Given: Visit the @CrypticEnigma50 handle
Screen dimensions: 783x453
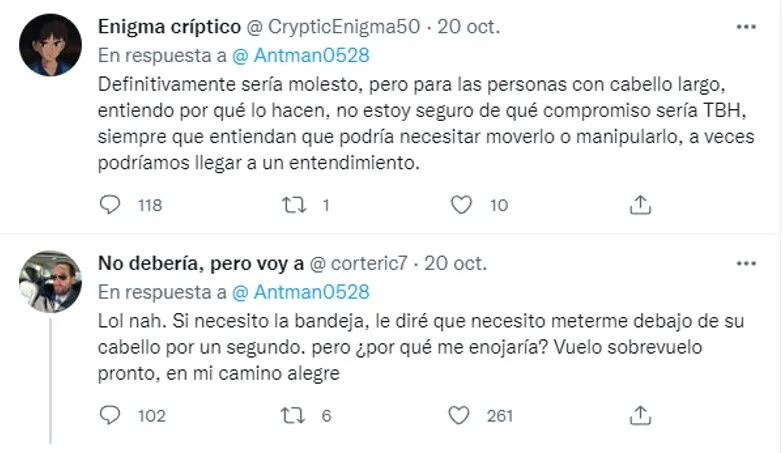Looking at the screenshot, I should click(334, 27).
